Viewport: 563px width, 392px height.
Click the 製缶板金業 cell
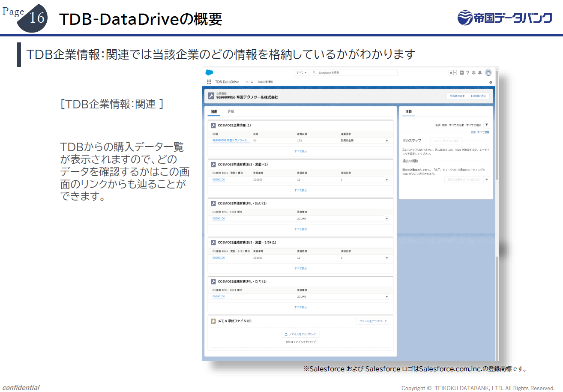tap(347, 141)
